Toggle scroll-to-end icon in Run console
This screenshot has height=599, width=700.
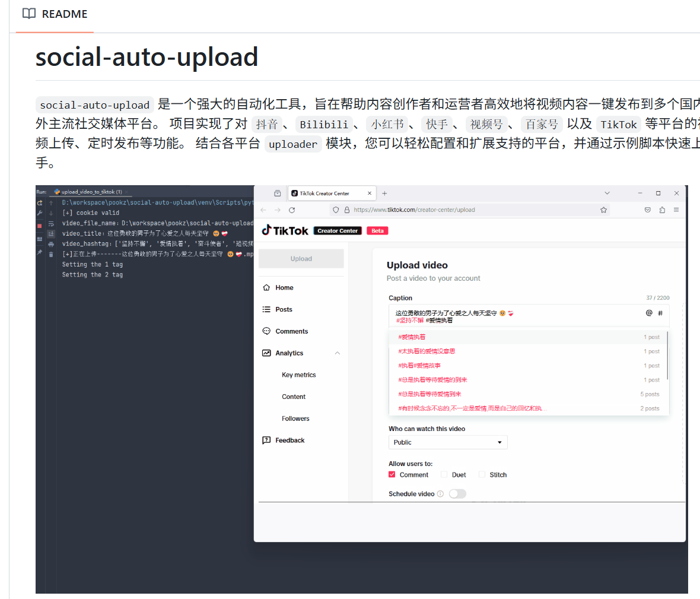click(51, 234)
